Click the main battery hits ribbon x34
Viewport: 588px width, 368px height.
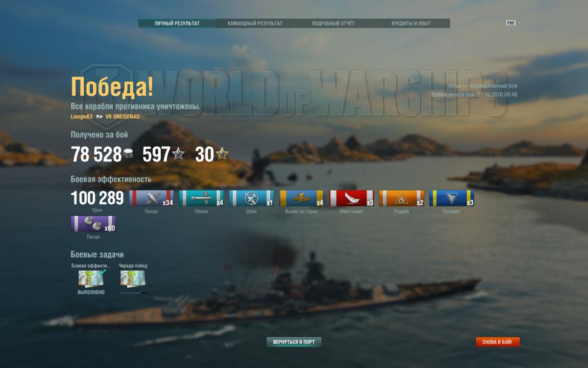point(151,198)
